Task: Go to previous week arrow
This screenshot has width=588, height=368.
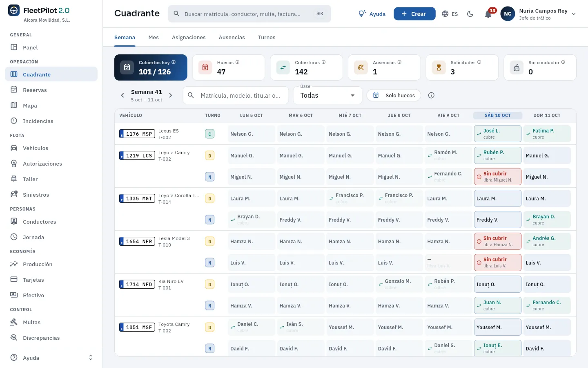Action: [122, 95]
